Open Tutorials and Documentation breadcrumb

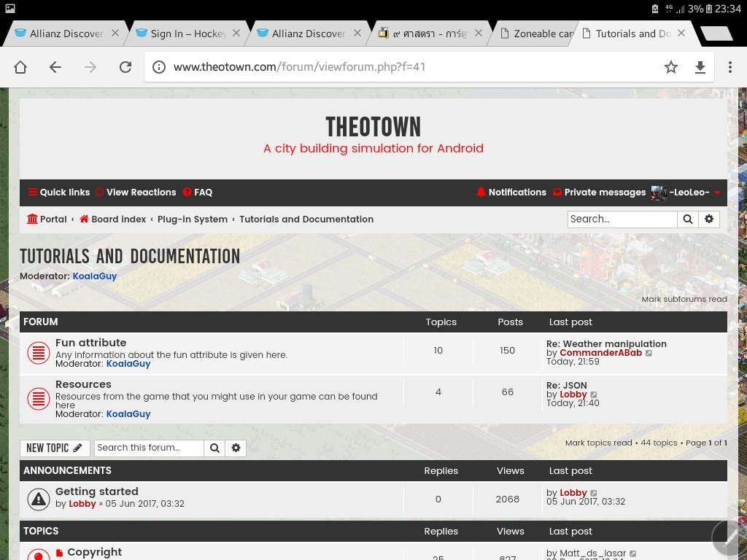coord(306,219)
